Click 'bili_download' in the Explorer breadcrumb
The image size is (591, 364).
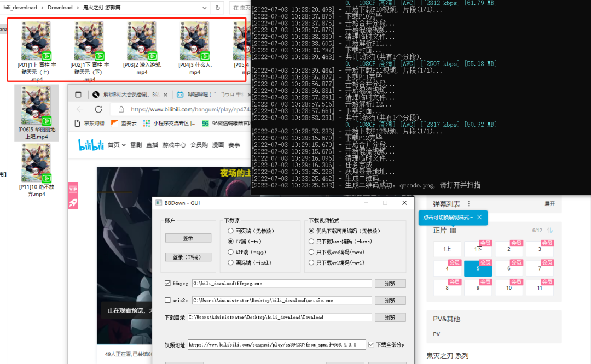pyautogui.click(x=20, y=8)
